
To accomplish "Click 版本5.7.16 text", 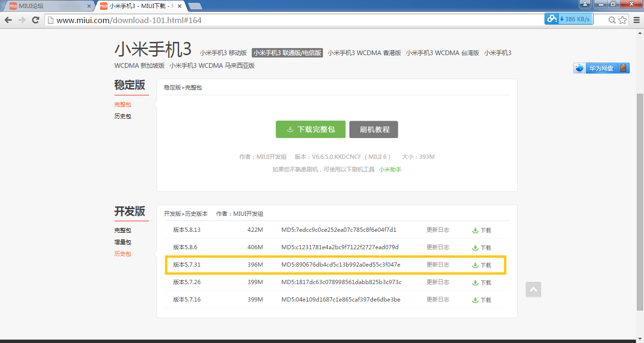I will click(187, 300).
